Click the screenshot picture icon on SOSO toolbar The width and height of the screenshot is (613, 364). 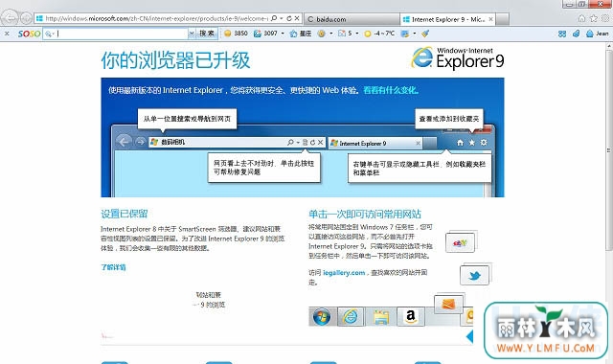[405, 34]
